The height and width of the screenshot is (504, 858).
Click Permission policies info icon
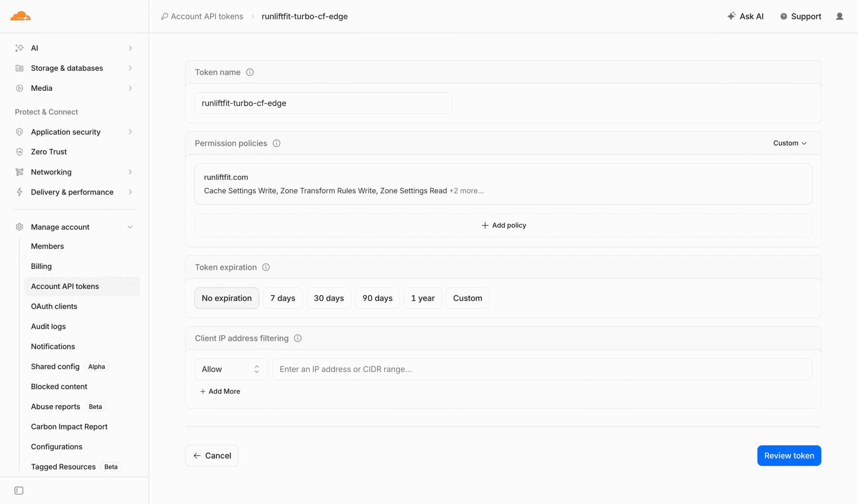pos(277,143)
